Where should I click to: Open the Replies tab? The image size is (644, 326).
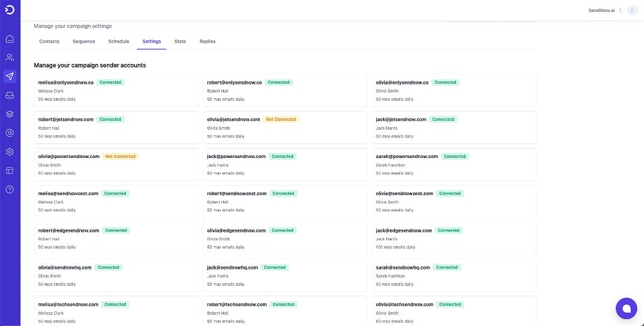(208, 42)
